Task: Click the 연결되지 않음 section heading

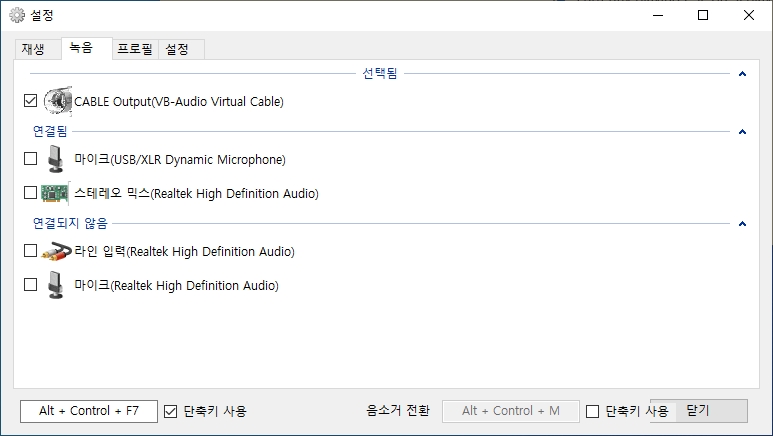Action: (70, 223)
